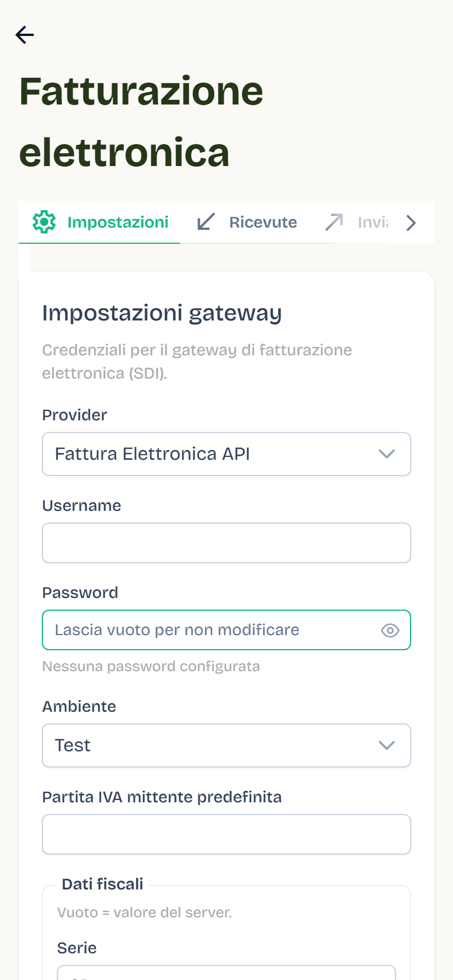Viewport: 453px width, 980px height.
Task: Focus the Username input field
Action: coord(227,543)
